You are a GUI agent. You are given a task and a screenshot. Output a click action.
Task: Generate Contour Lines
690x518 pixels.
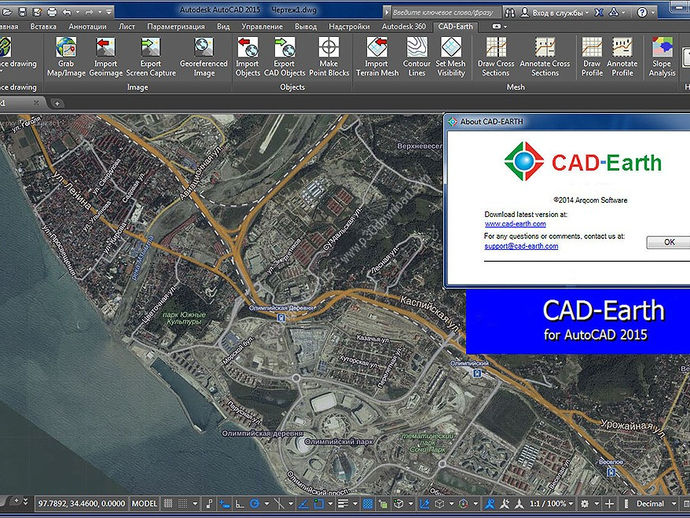pyautogui.click(x=416, y=57)
